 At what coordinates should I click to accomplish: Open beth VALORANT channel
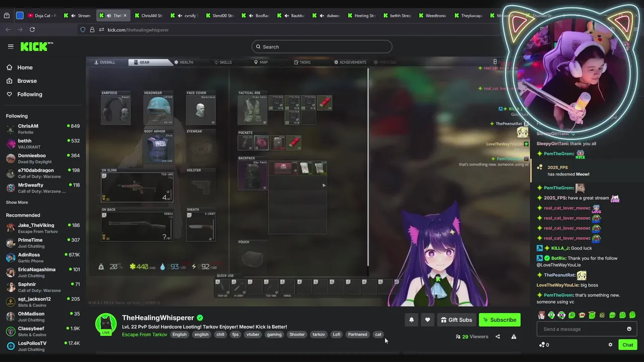click(43, 144)
